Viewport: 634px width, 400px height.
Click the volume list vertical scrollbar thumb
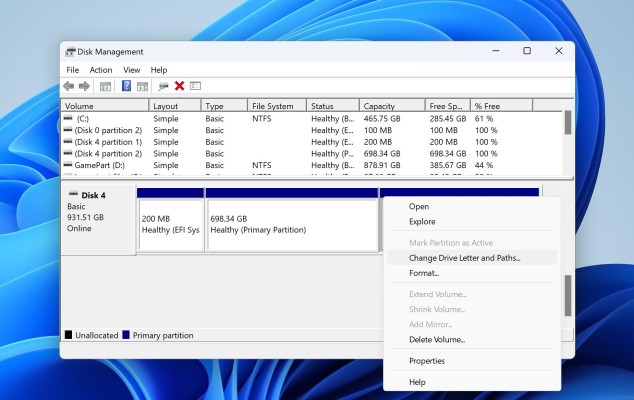tap(568, 123)
